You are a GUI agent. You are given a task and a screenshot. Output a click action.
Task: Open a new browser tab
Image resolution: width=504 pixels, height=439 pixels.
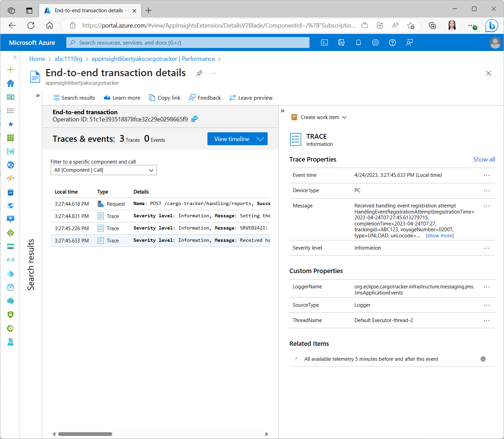pos(149,11)
